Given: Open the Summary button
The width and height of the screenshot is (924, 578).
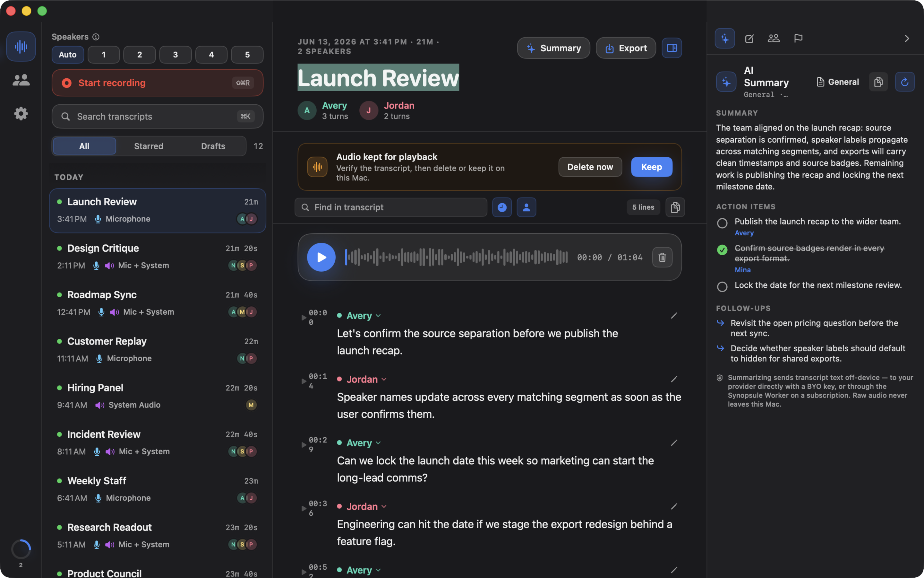Looking at the screenshot, I should pos(553,48).
